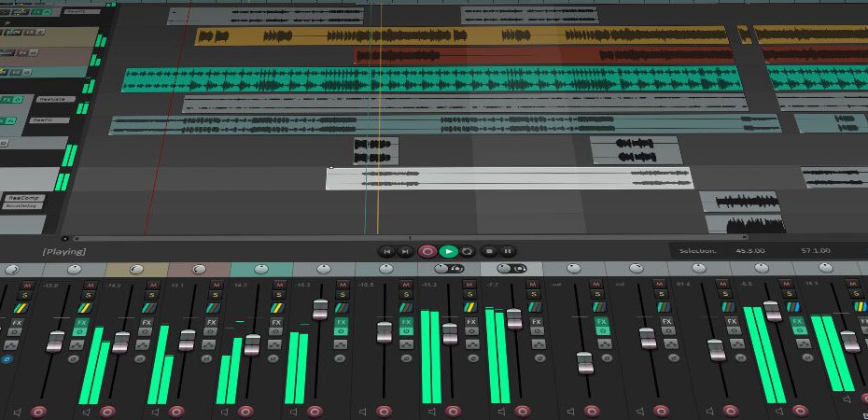
Task: Click the ReaComp effect slot
Action: (x=23, y=198)
